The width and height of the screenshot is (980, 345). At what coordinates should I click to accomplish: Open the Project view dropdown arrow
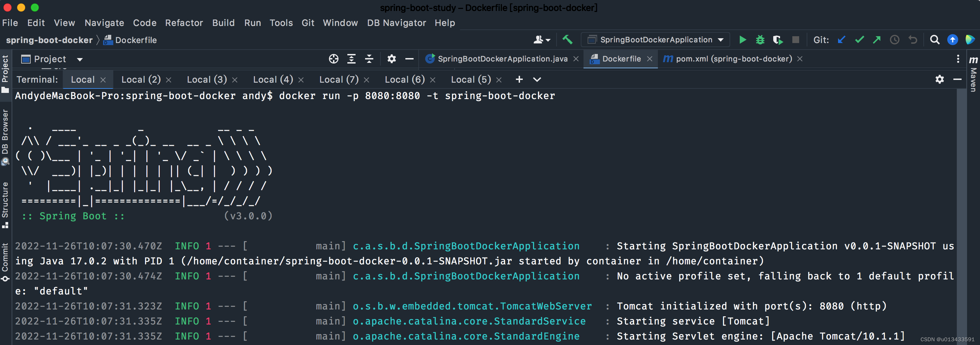pyautogui.click(x=80, y=59)
